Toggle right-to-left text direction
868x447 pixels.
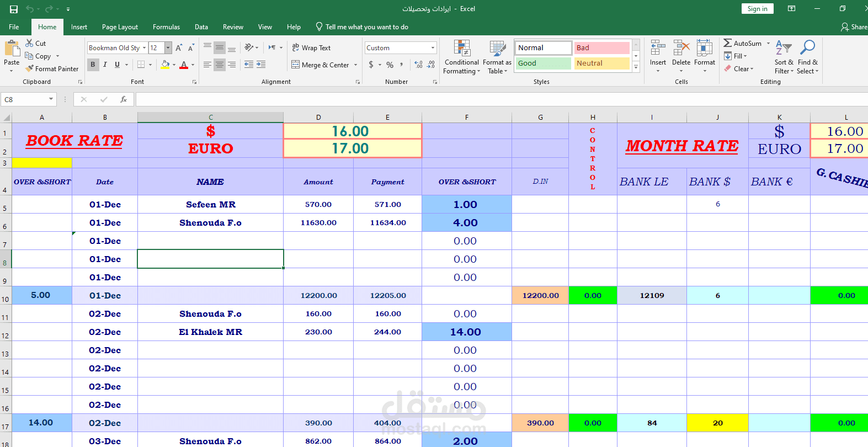point(272,47)
